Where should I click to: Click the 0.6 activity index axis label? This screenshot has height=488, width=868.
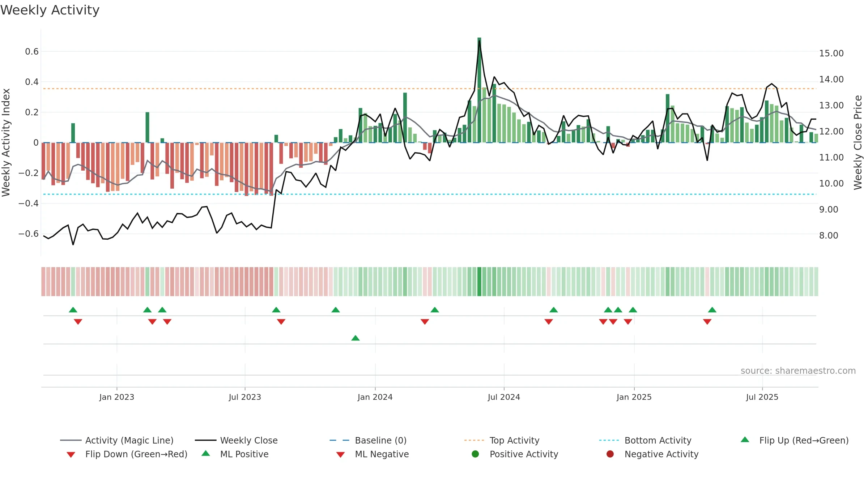click(32, 52)
